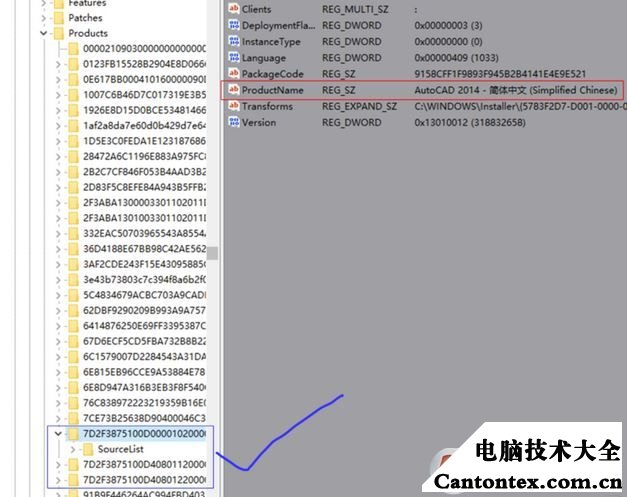Image resolution: width=627 pixels, height=497 pixels.
Task: Click the Products folder icon
Action: pyautogui.click(x=59, y=33)
